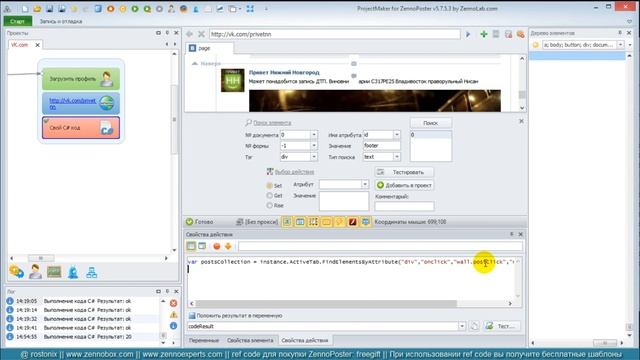This screenshot has width=640, height=360.
Task: Click the 'Свой C# код' action block
Action: (x=81, y=128)
